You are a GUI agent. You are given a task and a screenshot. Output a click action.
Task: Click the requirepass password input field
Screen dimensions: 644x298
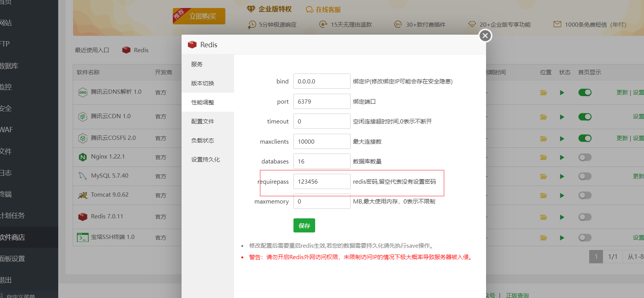coord(322,182)
